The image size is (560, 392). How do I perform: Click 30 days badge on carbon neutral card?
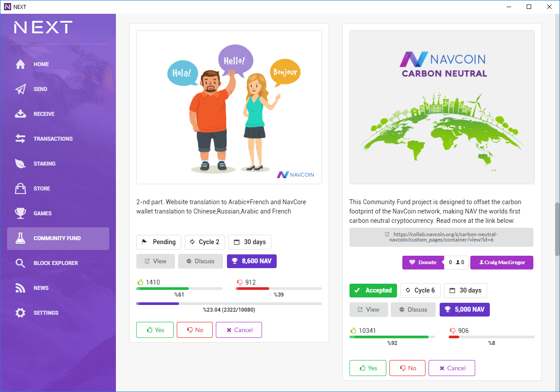pyautogui.click(x=465, y=290)
